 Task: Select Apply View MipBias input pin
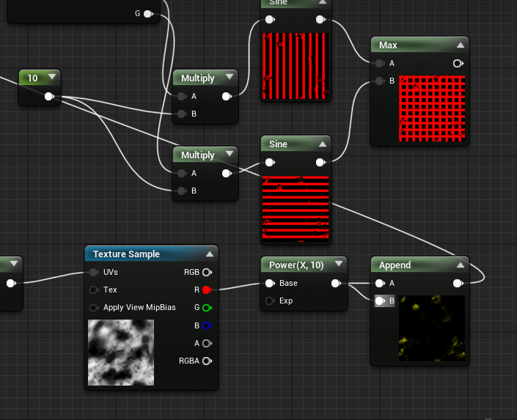pos(94,308)
